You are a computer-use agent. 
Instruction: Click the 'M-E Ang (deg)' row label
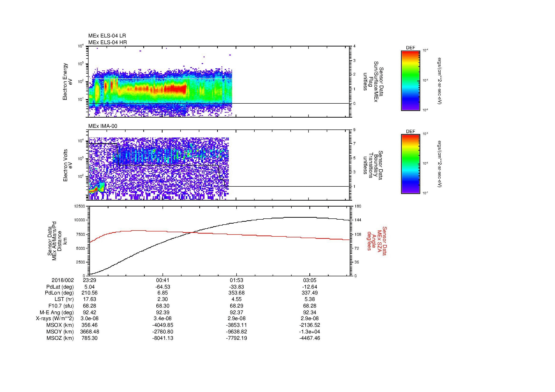click(56, 313)
